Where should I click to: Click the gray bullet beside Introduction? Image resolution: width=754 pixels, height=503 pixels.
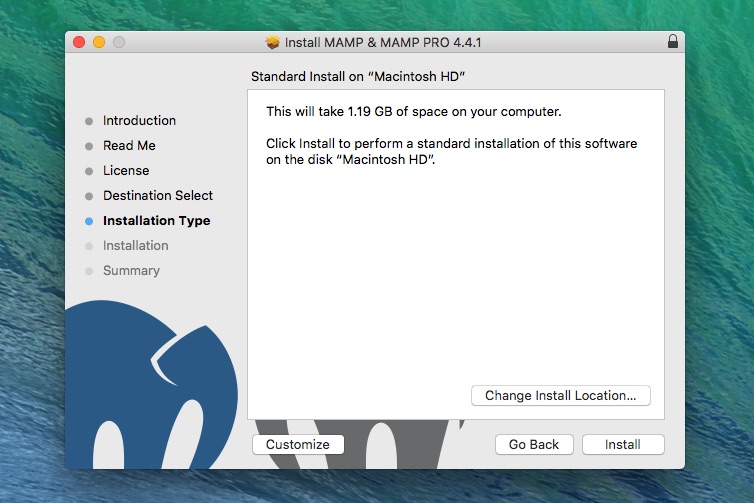(x=89, y=121)
